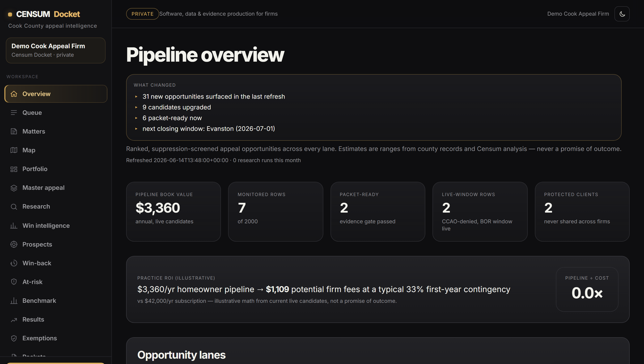This screenshot has height=364, width=644.
Task: Open the Overview page
Action: pyautogui.click(x=56, y=94)
